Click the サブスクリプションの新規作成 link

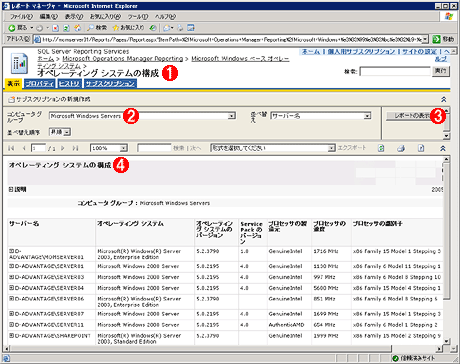(x=50, y=99)
